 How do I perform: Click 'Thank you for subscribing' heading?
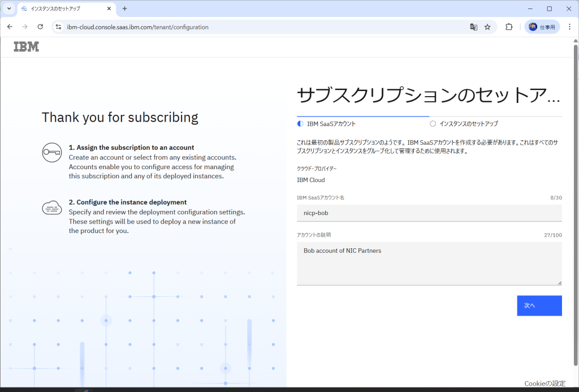120,117
